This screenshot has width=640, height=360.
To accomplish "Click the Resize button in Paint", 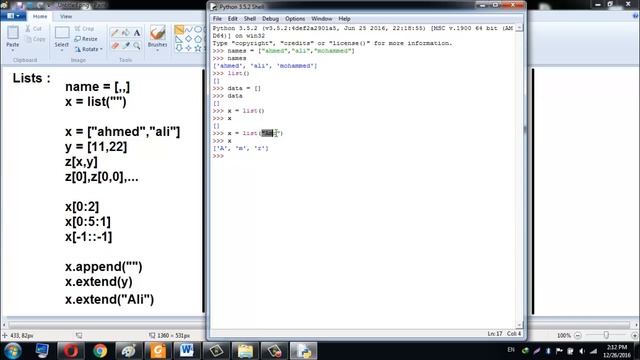I will 86,39.
